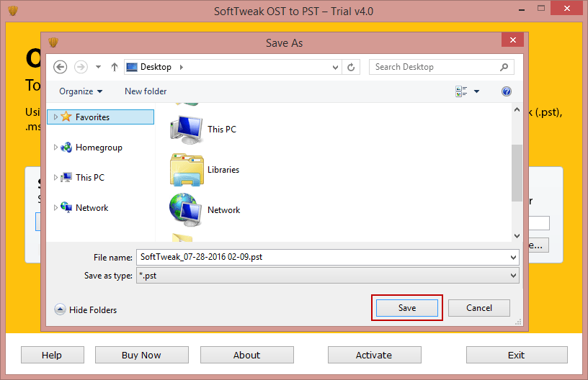
Task: Expand the Favorites tree node
Action: 56,117
